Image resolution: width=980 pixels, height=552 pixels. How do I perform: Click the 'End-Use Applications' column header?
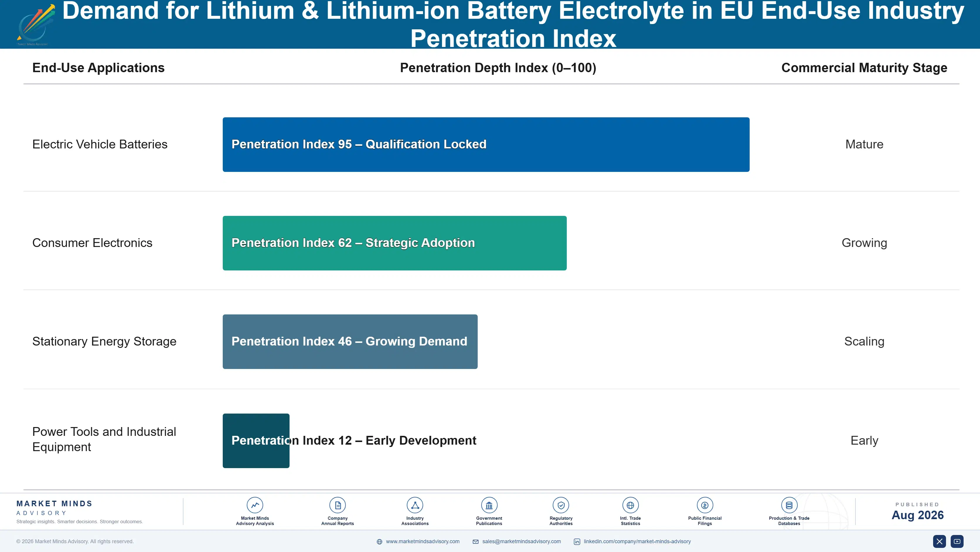click(98, 68)
